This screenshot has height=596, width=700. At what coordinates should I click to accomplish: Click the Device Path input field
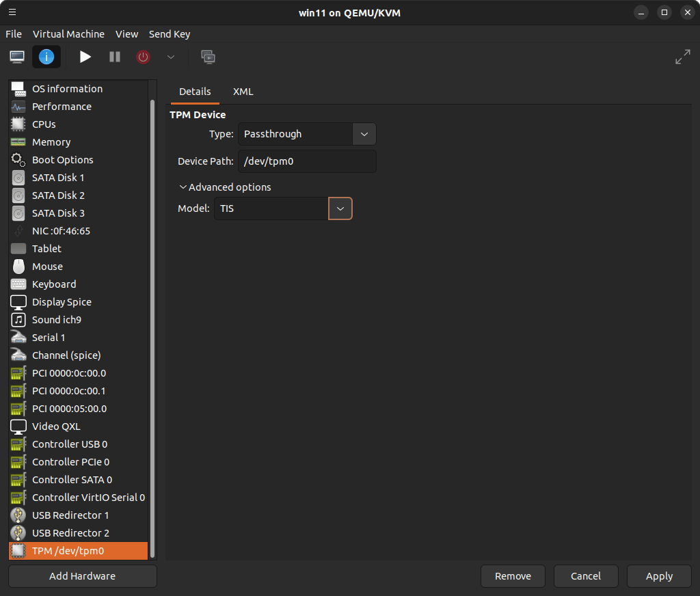point(307,161)
